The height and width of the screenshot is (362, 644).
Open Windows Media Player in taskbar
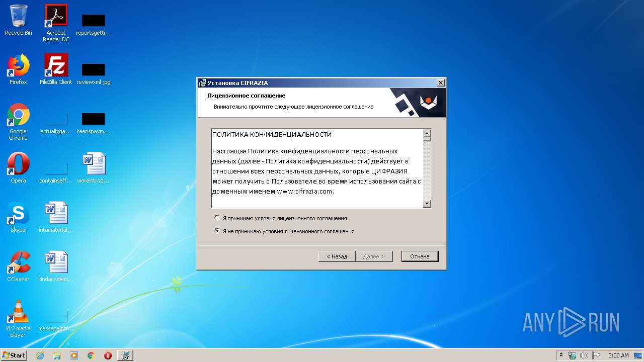[74, 355]
